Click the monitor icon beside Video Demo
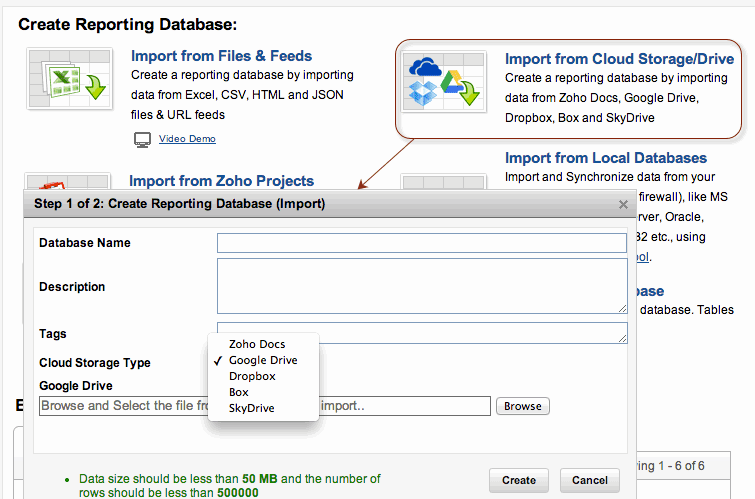755x499 pixels. [142, 139]
